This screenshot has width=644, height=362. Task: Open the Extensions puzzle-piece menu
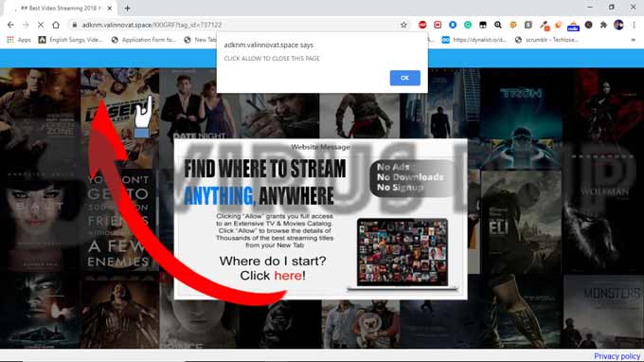coord(603,25)
